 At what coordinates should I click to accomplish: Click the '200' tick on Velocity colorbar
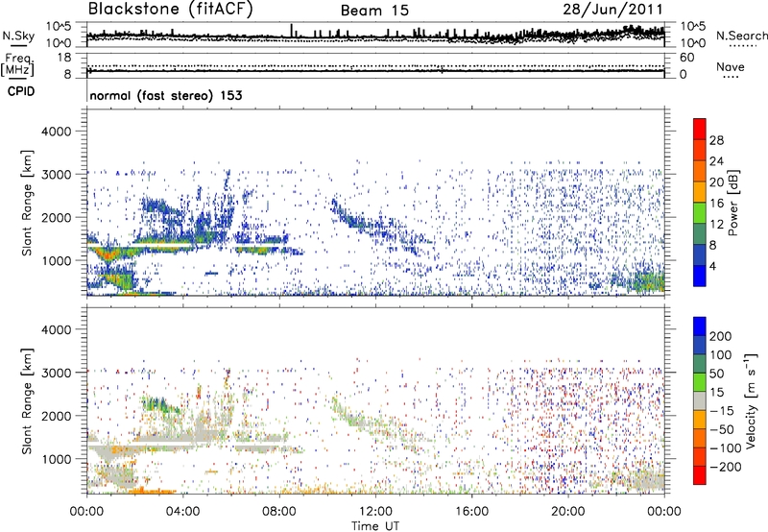tap(720, 336)
